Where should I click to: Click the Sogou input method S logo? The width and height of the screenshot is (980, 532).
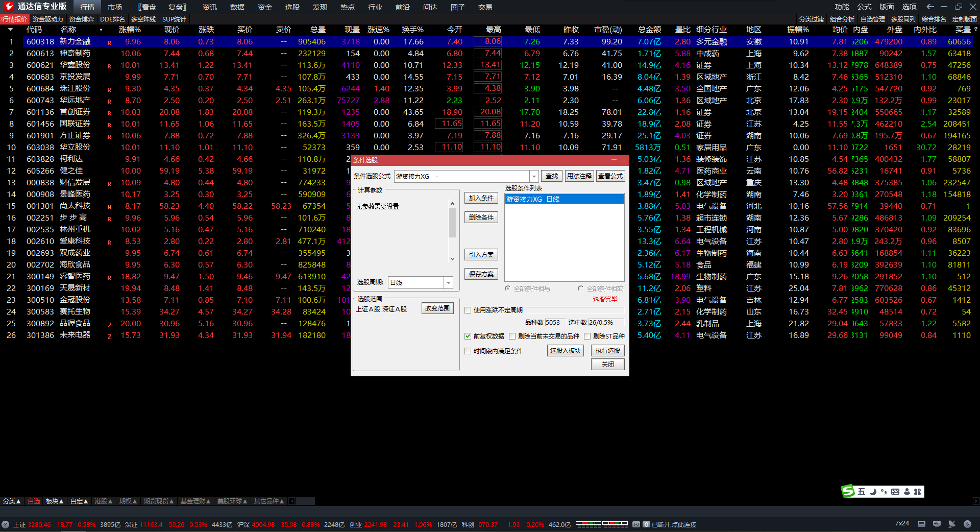click(x=848, y=491)
